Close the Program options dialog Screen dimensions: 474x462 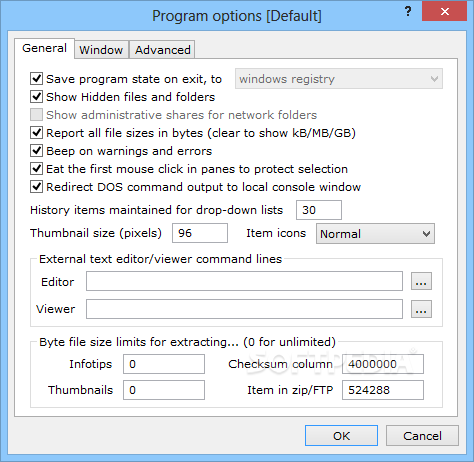coord(444,12)
